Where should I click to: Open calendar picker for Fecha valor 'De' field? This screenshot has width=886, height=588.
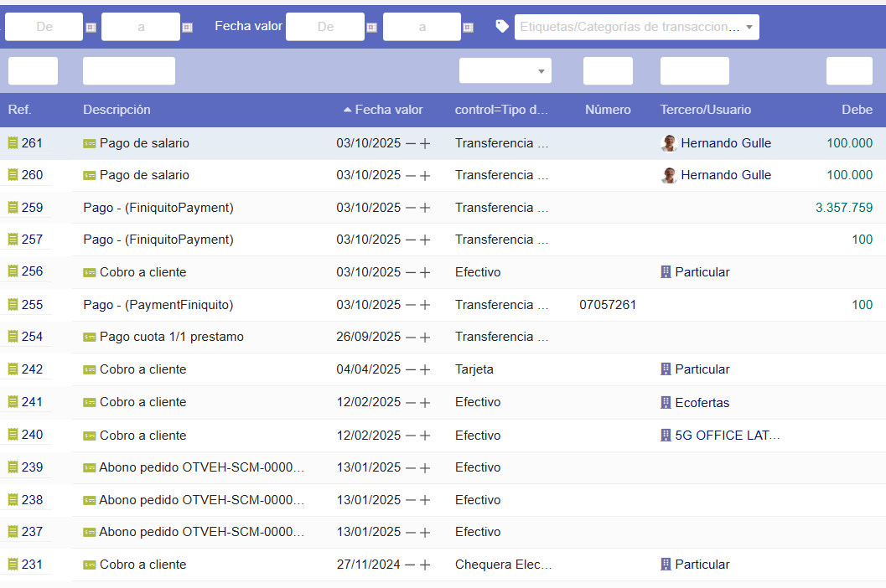click(x=371, y=28)
